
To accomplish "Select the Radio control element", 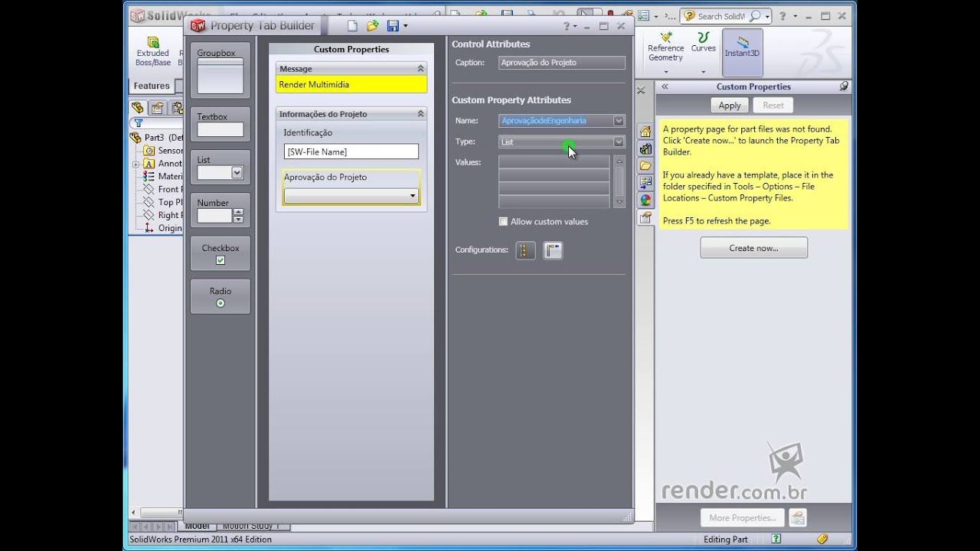I will click(x=220, y=296).
